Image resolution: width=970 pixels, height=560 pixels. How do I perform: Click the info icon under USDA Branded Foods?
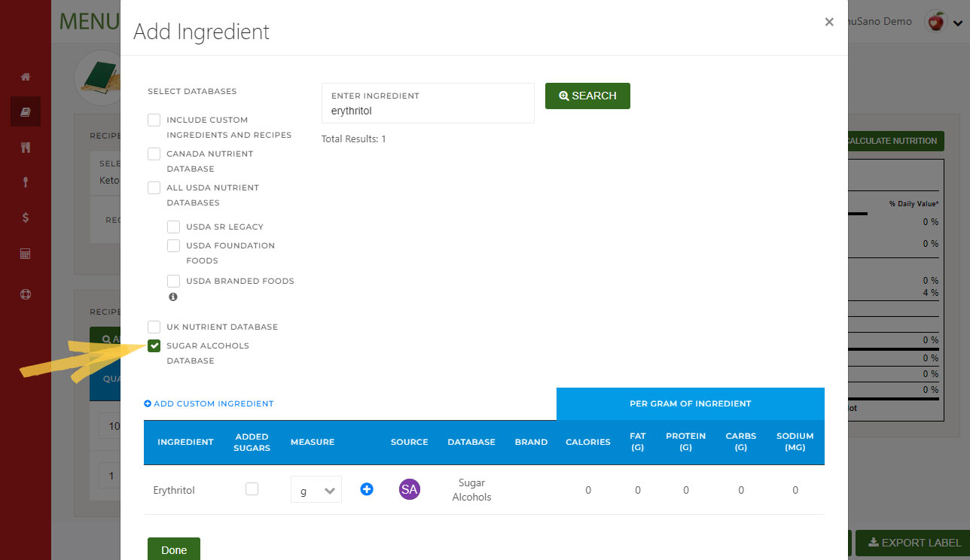[173, 297]
